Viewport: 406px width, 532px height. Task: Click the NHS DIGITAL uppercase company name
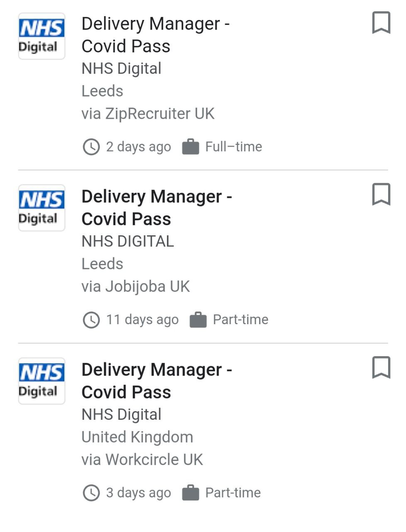pos(127,241)
